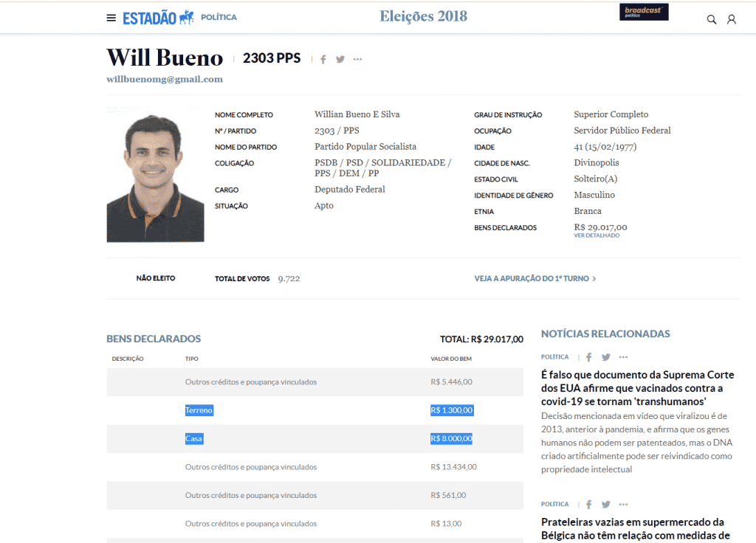Click the Política tag above 'Prateleiras vazias'
Image resolution: width=756 pixels, height=543 pixels.
coord(554,504)
